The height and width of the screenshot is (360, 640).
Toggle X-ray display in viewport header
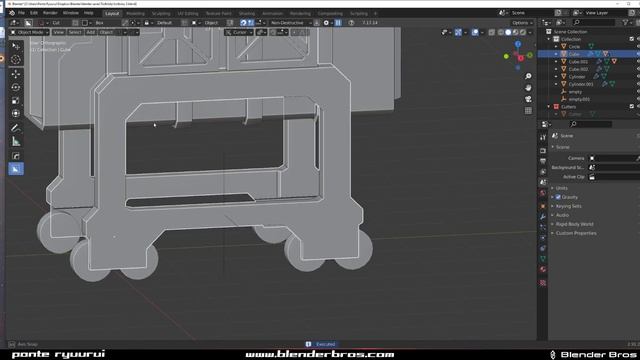(x=491, y=32)
